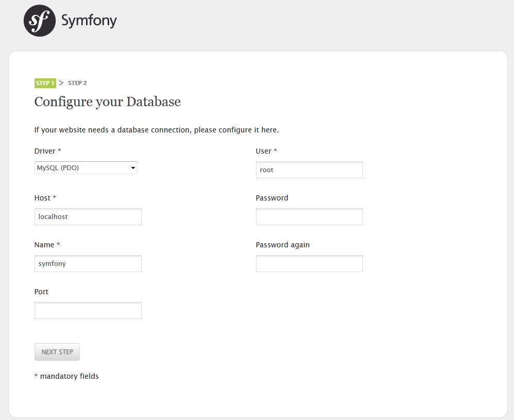Click the Password again input field

309,264
